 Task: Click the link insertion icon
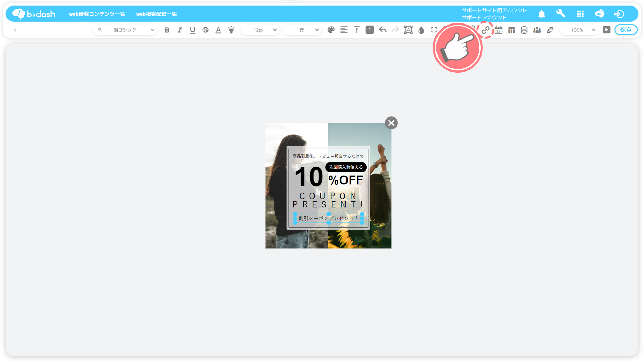(x=486, y=30)
